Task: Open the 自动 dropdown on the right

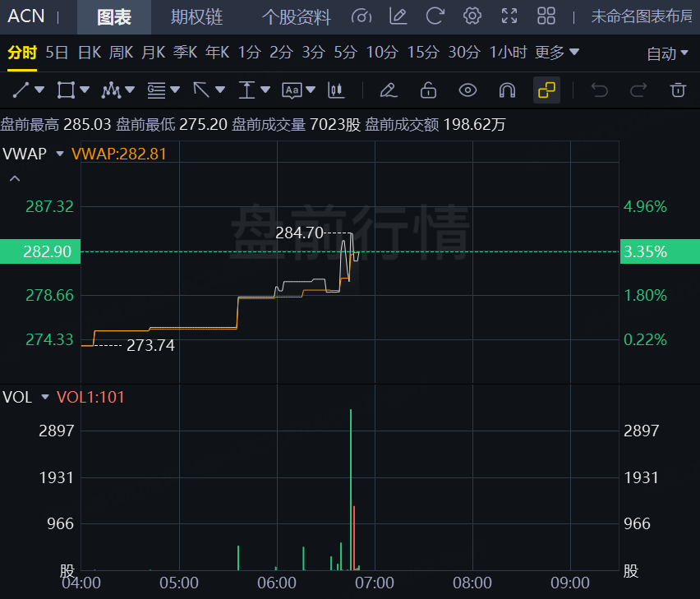Action: [x=668, y=51]
